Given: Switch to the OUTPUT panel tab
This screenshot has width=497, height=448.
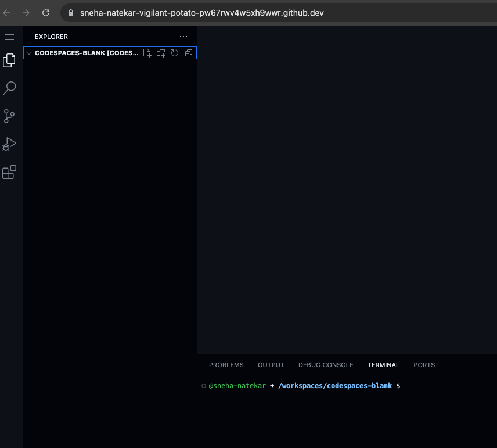Looking at the screenshot, I should (271, 365).
